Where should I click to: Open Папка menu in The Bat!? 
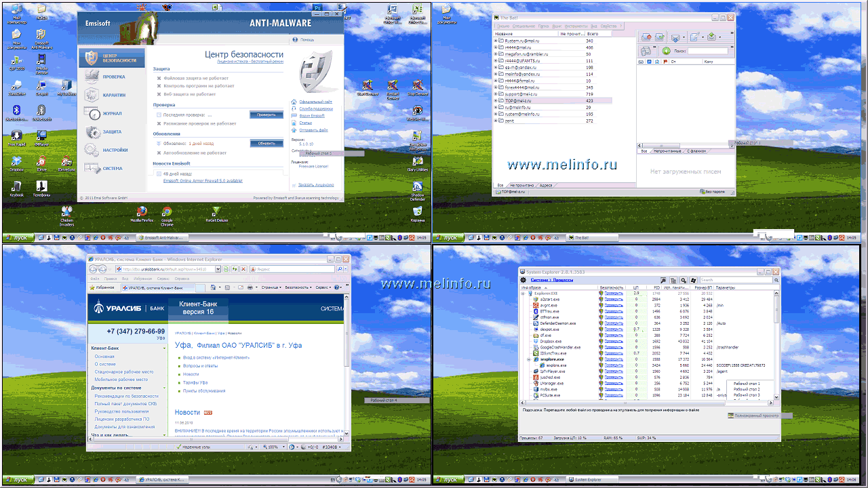coord(544,26)
